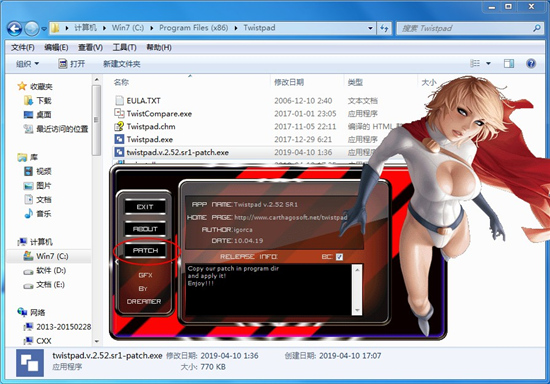Click the blue help icon
550x384 pixels.
pyautogui.click(x=531, y=63)
